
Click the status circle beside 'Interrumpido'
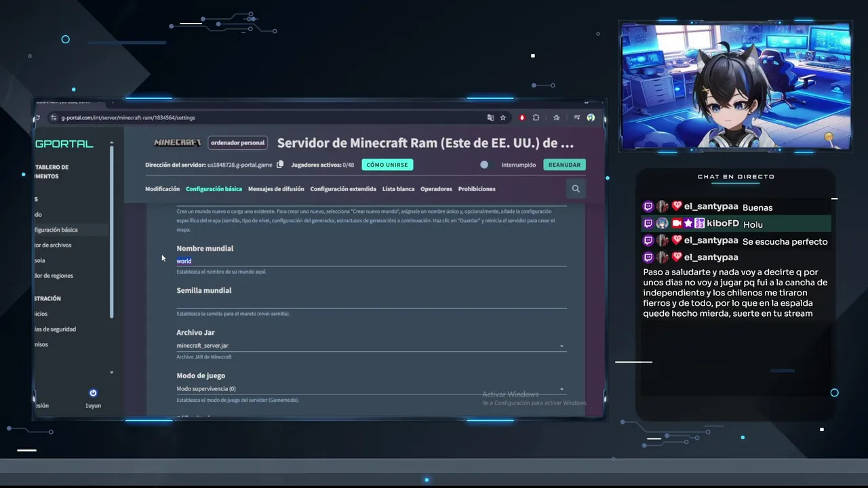point(484,165)
